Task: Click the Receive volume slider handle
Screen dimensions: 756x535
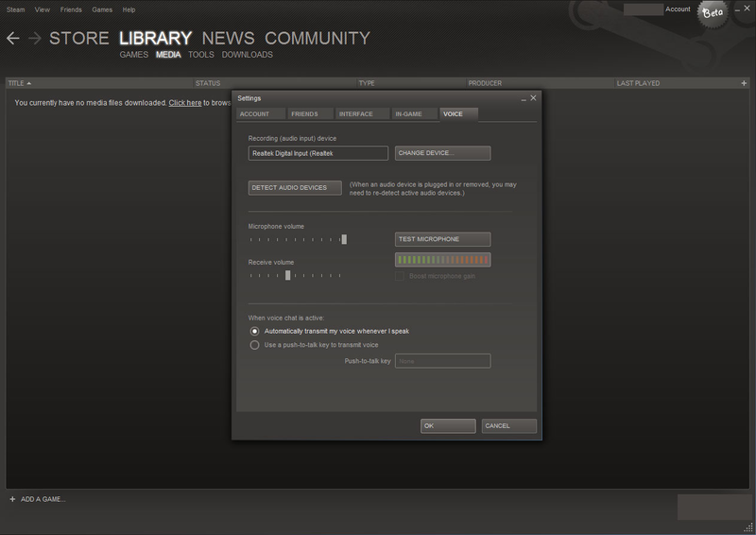Action: pos(288,275)
